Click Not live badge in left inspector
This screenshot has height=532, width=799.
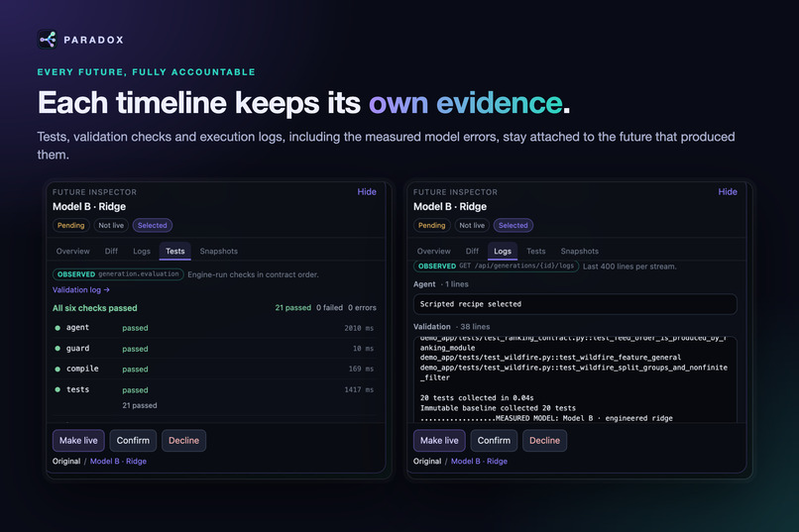click(111, 225)
